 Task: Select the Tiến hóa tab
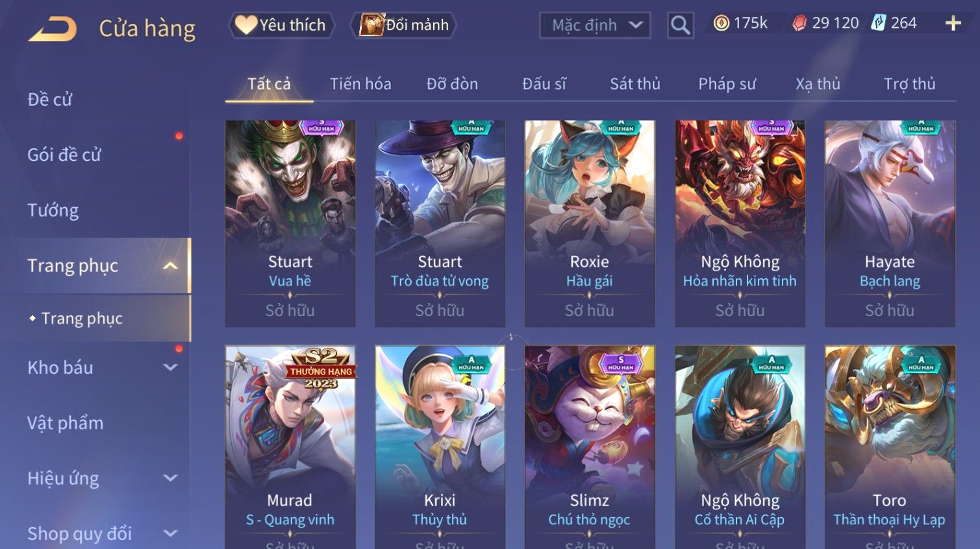[x=360, y=84]
